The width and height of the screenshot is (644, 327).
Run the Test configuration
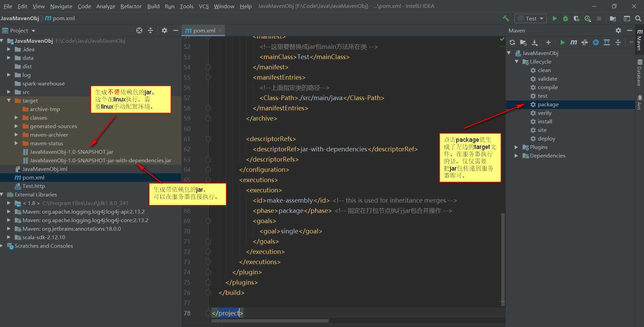tap(555, 18)
